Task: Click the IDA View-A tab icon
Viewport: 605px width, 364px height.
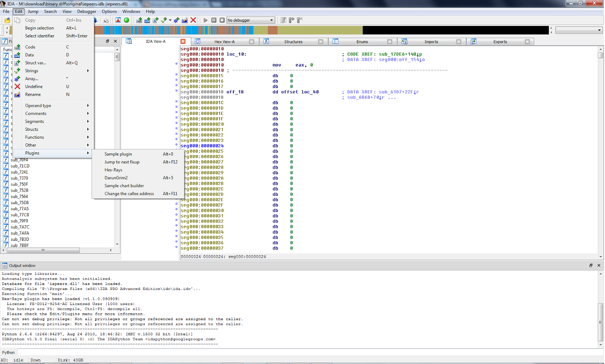Action: [129, 41]
